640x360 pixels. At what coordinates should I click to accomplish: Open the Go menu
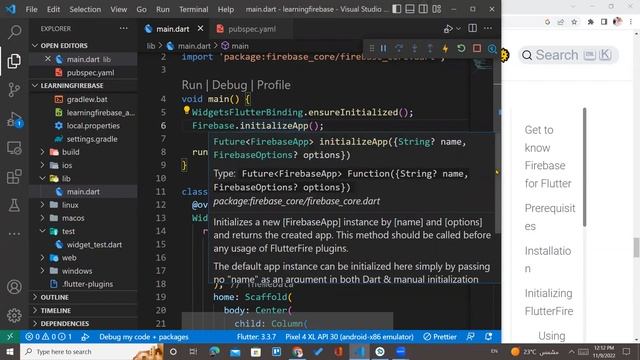coord(141,9)
